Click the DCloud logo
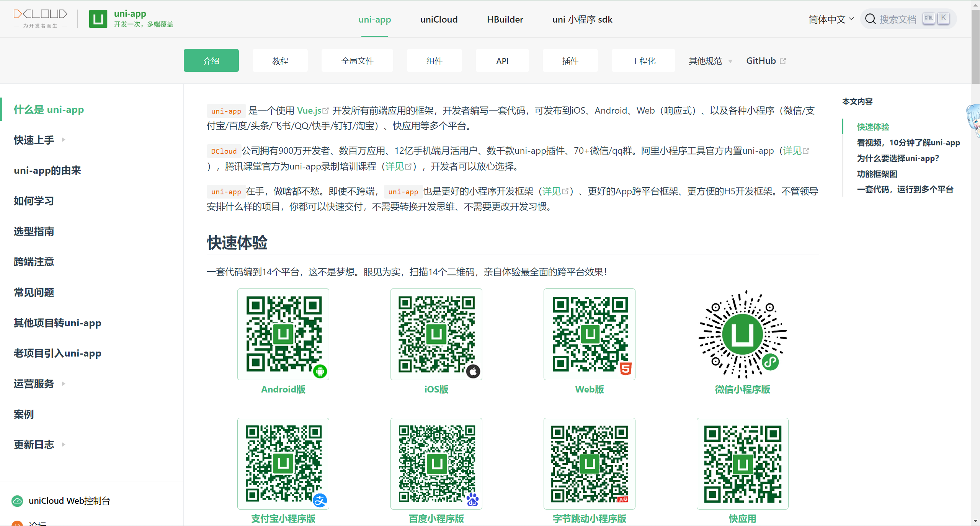The image size is (980, 526). [x=40, y=17]
